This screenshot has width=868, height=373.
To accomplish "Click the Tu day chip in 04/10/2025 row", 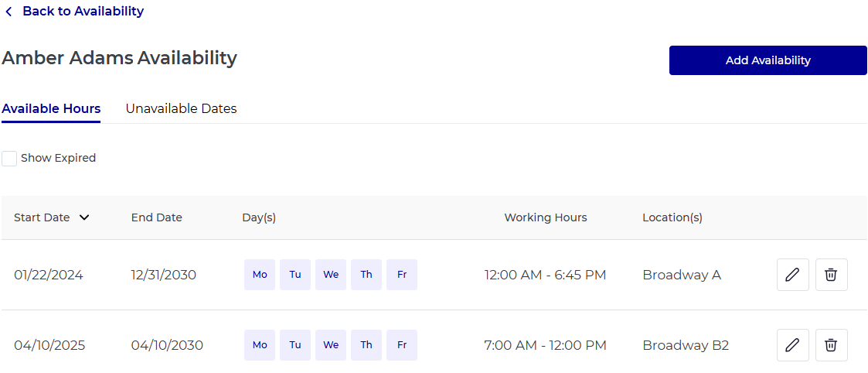I will click(295, 345).
